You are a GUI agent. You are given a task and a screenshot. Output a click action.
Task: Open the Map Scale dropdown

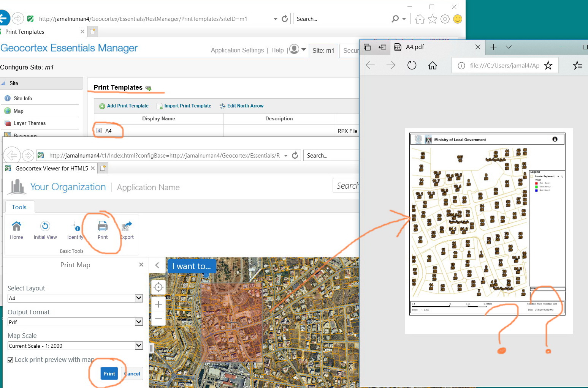pyautogui.click(x=75, y=345)
